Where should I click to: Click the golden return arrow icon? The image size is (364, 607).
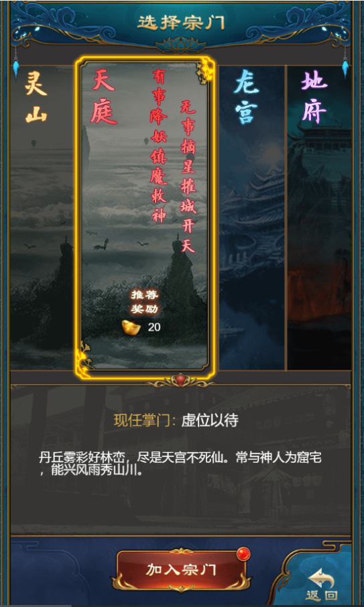[322, 577]
